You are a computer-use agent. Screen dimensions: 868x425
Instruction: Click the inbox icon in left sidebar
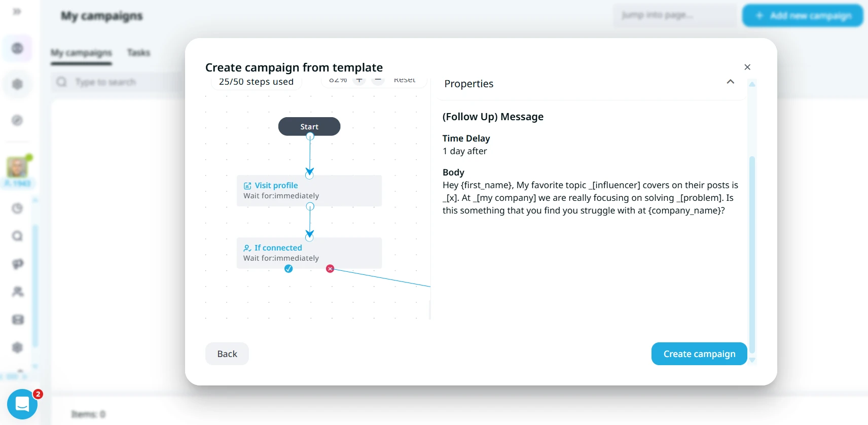pos(17,320)
